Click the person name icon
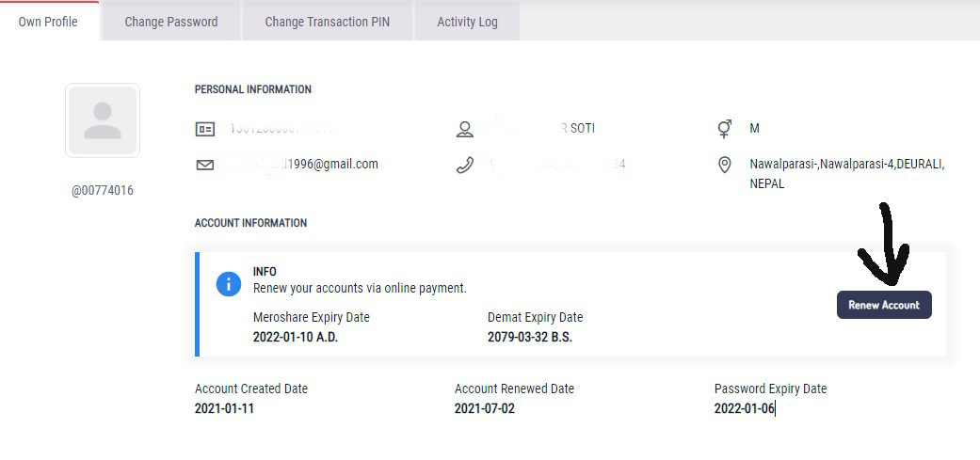Image resolution: width=980 pixels, height=460 pixels. (464, 129)
